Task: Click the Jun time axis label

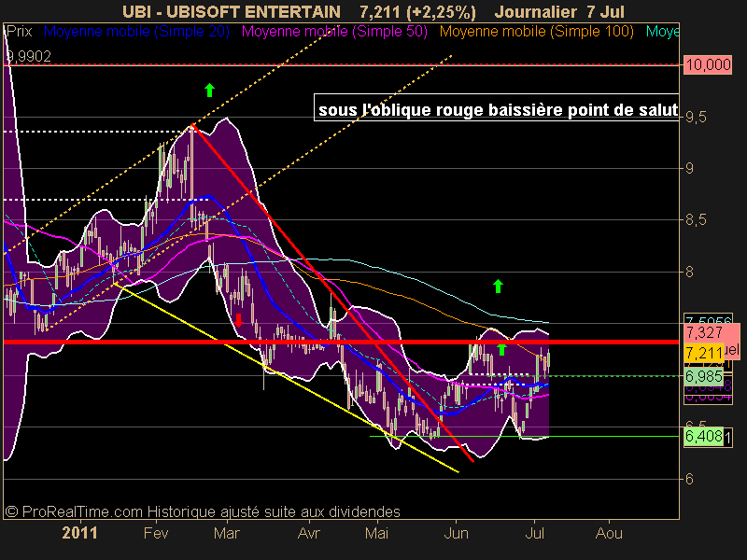Action: pos(456,533)
